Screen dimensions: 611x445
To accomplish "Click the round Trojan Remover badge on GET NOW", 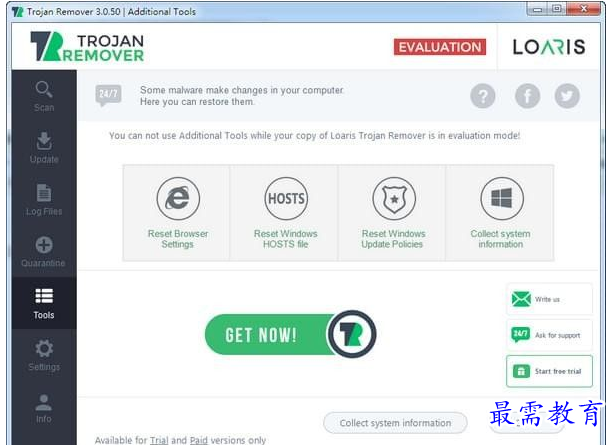I will pos(351,334).
